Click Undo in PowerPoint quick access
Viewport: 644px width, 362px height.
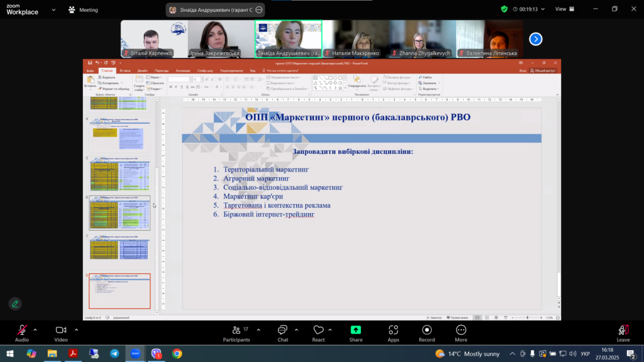97,63
